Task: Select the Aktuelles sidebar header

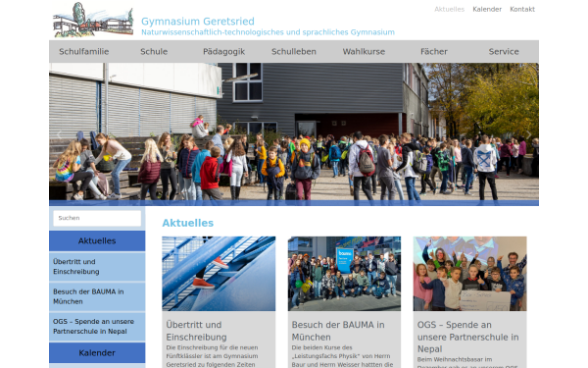Action: coord(97,241)
